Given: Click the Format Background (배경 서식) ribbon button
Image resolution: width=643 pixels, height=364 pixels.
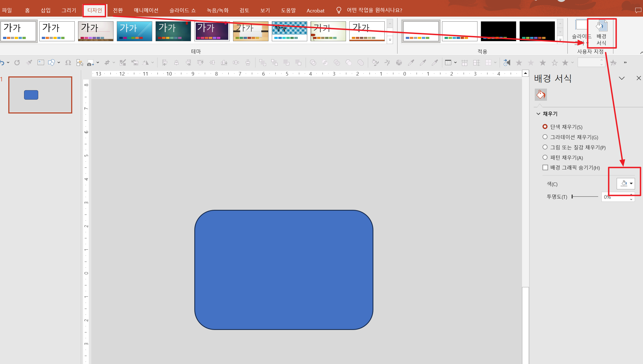Looking at the screenshot, I should tap(601, 33).
